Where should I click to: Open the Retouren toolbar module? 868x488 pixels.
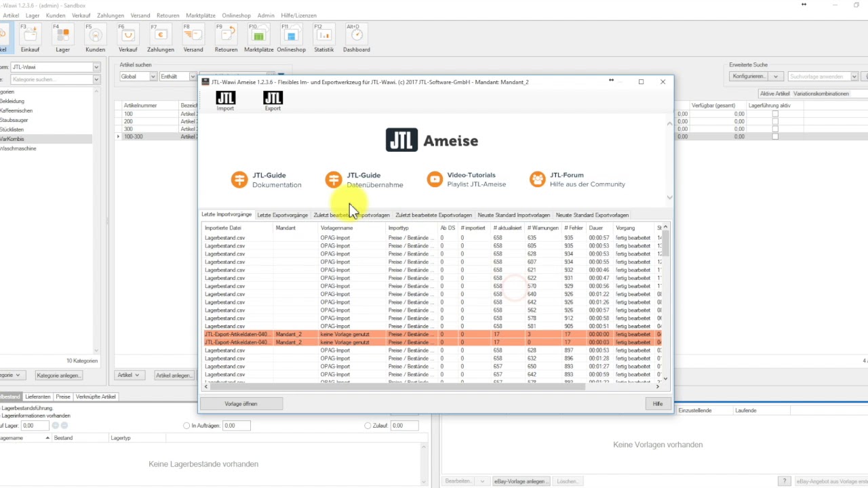click(226, 38)
